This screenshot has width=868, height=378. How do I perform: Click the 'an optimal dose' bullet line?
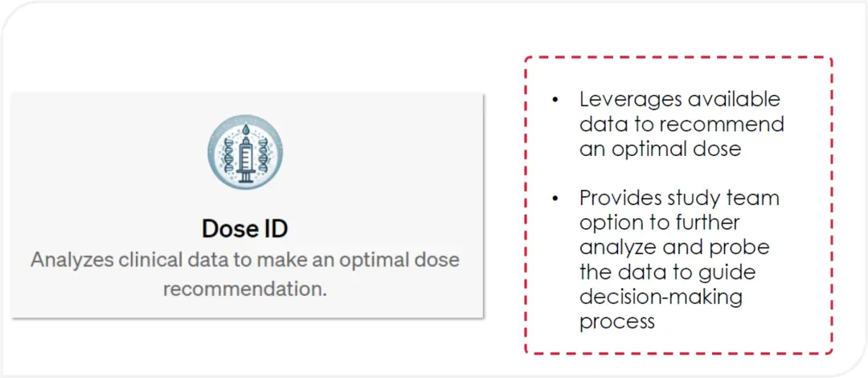pyautogui.click(x=661, y=149)
